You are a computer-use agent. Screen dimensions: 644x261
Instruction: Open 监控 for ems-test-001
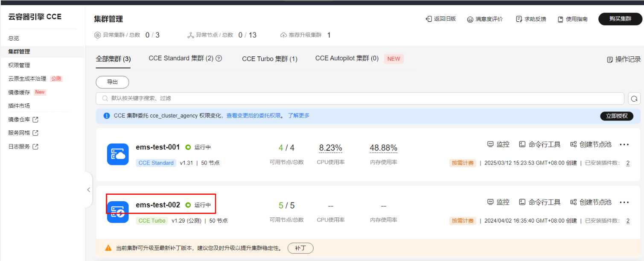click(498, 144)
